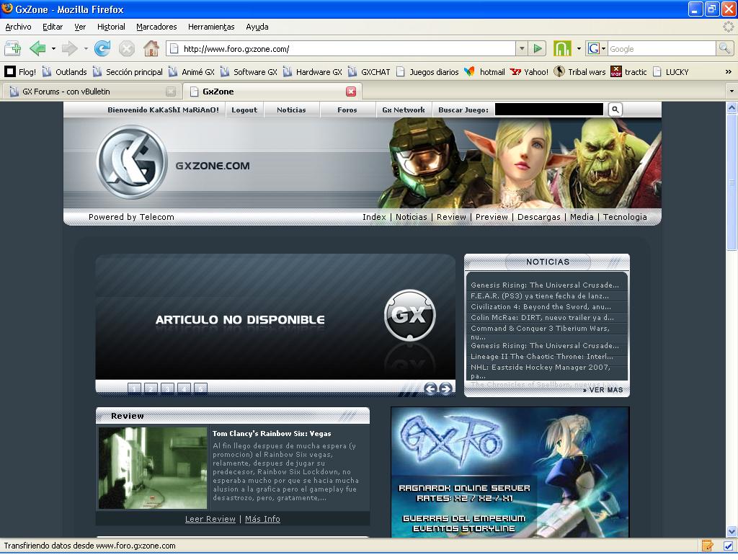Screen dimensions: 738x560
Task: Open the Juegos diarios bookmark
Action: [x=427, y=72]
